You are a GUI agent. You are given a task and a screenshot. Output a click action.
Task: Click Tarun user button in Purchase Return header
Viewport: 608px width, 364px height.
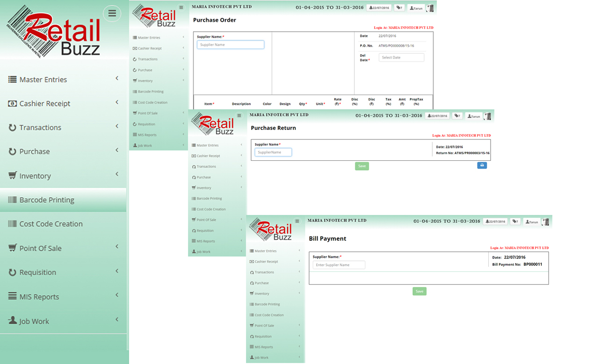point(474,116)
